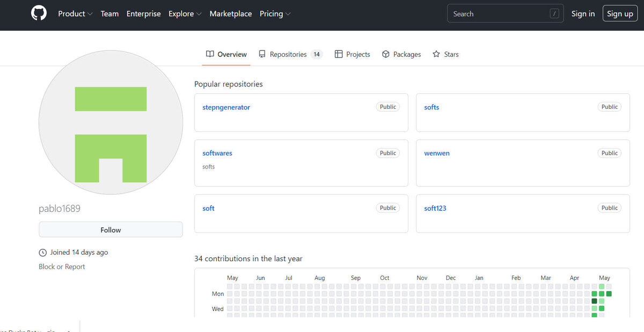Open the softs repository link
Screen dimensions: 644x332
point(431,107)
